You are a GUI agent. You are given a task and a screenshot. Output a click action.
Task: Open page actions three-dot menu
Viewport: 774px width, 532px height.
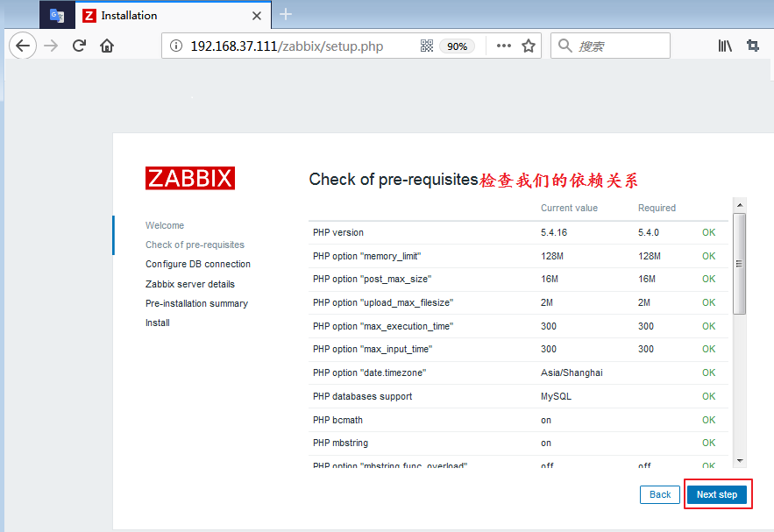point(503,46)
